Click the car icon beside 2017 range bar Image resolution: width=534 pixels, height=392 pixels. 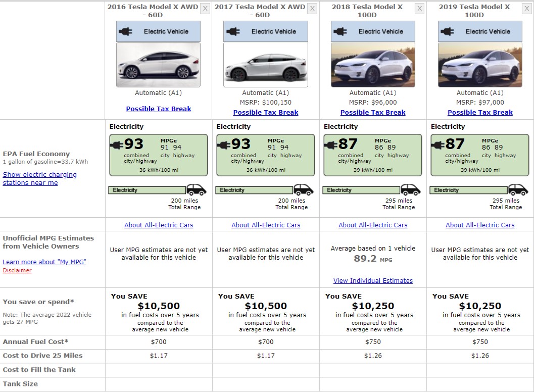pyautogui.click(x=304, y=190)
